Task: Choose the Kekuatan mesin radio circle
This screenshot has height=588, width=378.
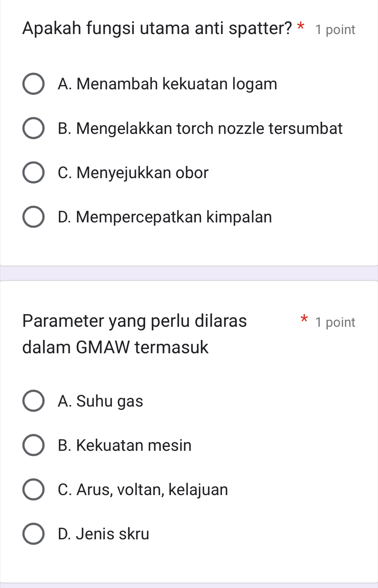Action: pos(33,445)
